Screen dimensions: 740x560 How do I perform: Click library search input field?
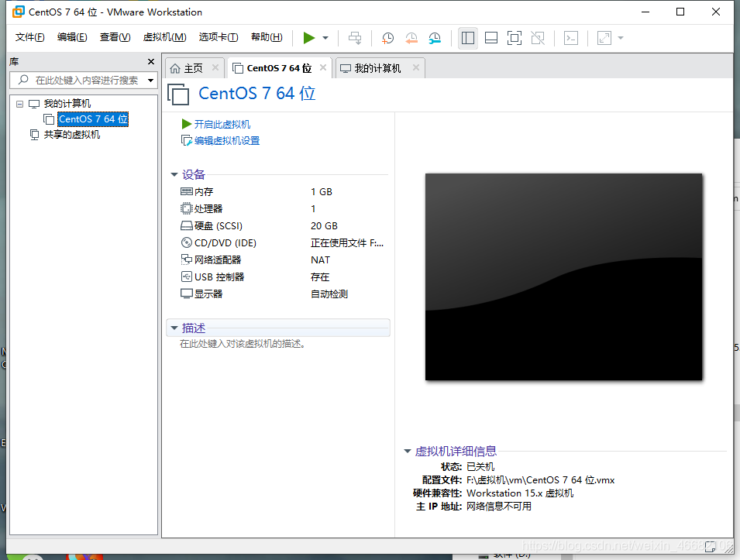(83, 81)
